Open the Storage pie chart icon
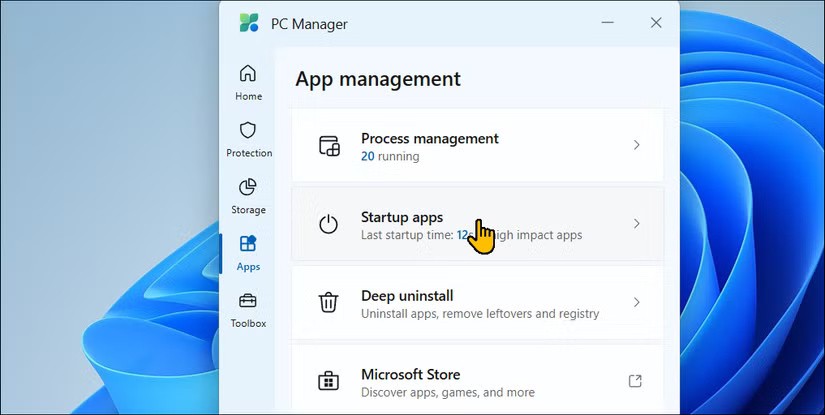Screen dimensions: 825x415 [248, 187]
